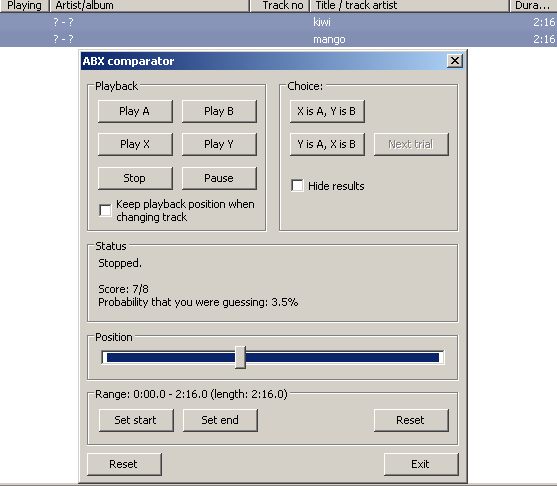Sort by Artist/album column header
The height and width of the screenshot is (486, 557).
pos(149,5)
